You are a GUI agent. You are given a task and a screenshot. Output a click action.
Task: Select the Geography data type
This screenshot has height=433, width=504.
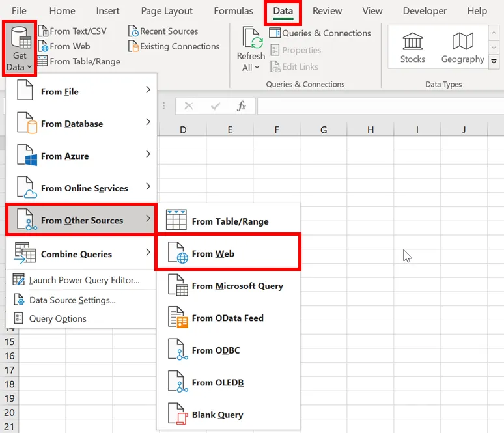pyautogui.click(x=462, y=48)
